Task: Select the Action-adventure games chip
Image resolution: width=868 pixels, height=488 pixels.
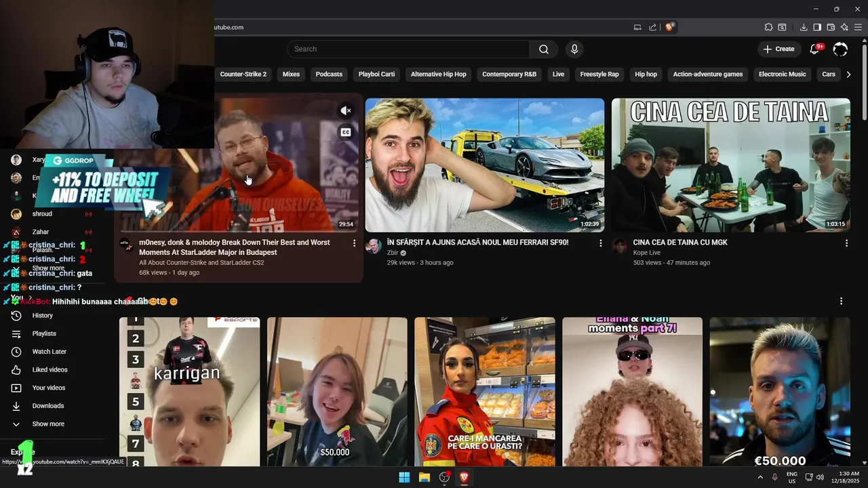Action: (708, 74)
